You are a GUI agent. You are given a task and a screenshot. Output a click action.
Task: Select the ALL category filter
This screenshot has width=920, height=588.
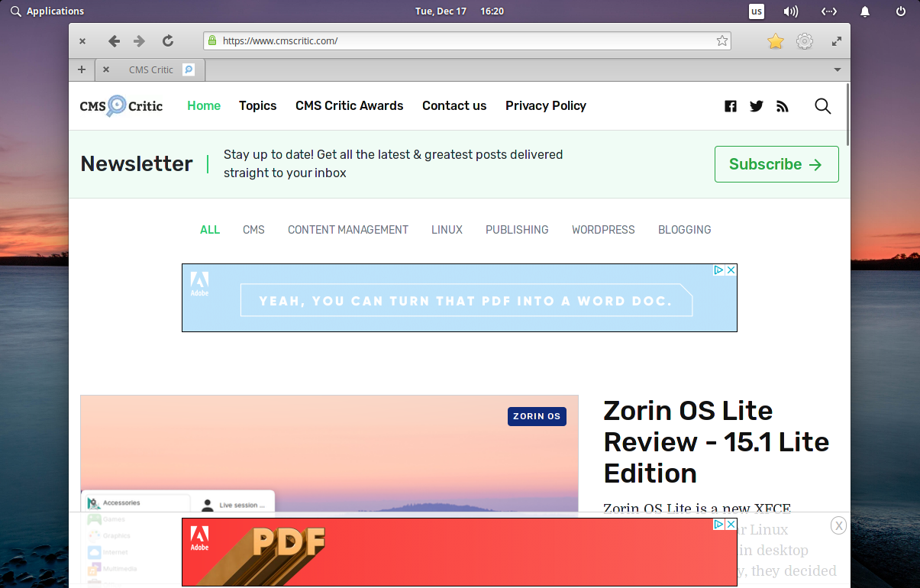210,230
